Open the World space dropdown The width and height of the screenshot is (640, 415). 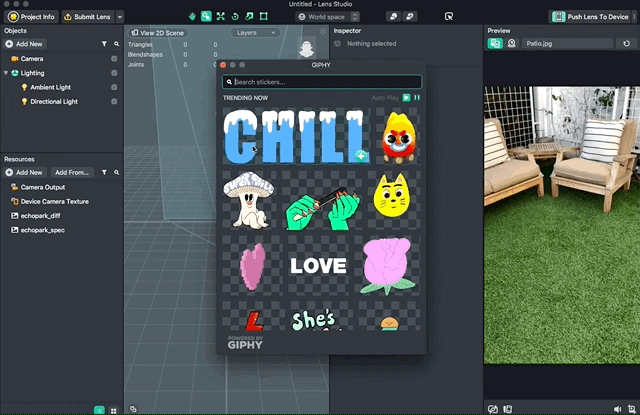coord(328,17)
